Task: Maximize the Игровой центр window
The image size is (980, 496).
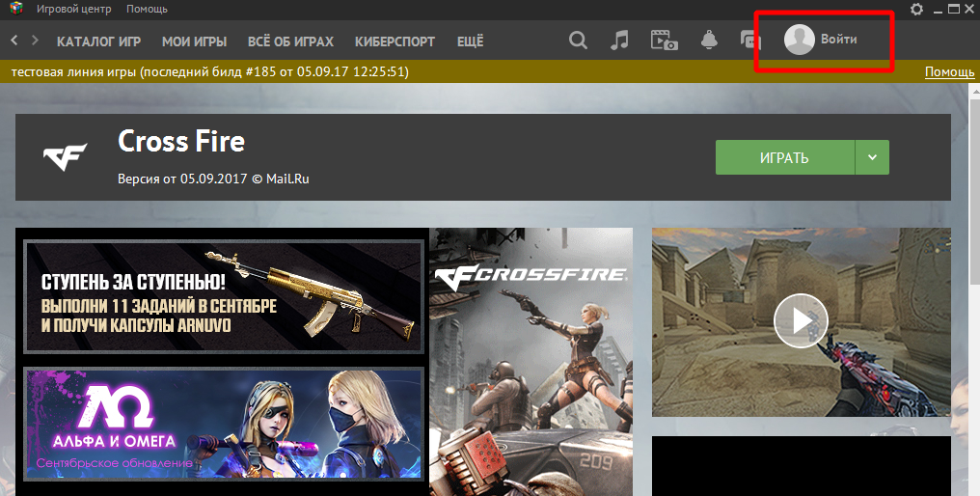Action: [x=954, y=9]
